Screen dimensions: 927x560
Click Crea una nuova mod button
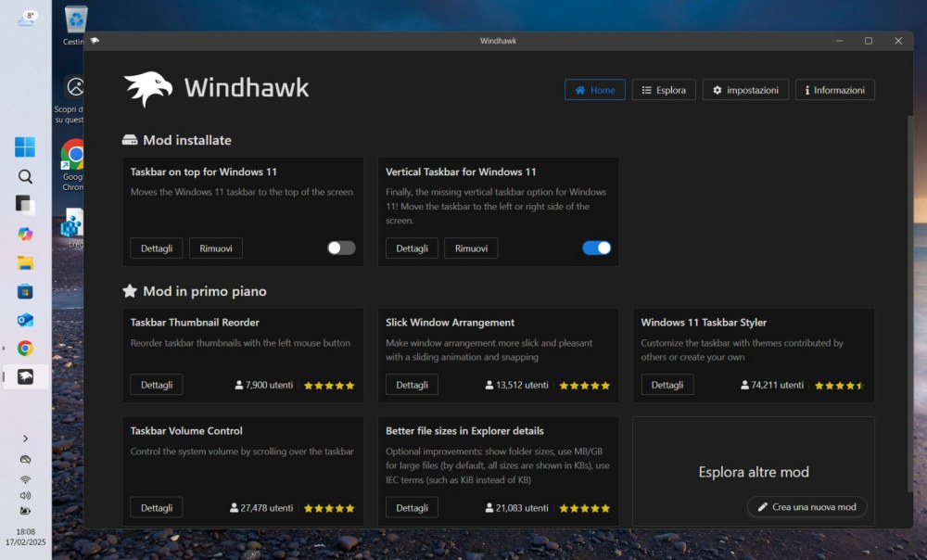[807, 507]
